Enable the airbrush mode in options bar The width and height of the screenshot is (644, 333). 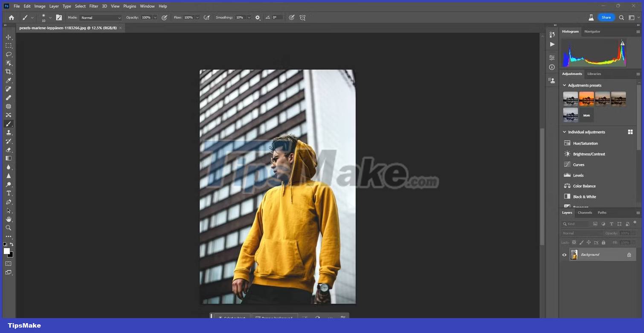point(207,18)
